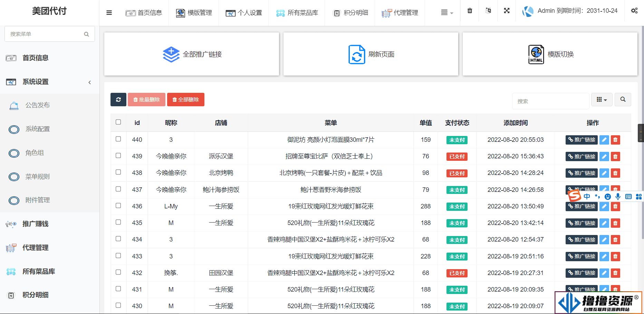Image resolution: width=644 pixels, height=314 pixels.
Task: Open the 代理管理 top tab
Action: tap(400, 13)
